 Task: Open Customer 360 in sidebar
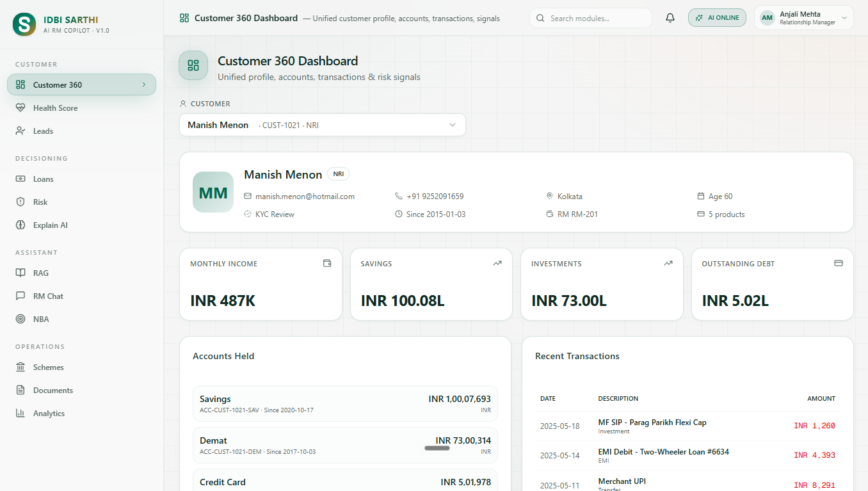(81, 85)
